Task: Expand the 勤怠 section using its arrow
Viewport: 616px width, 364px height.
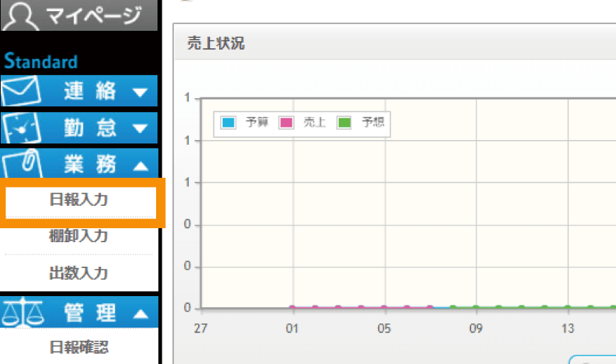Action: coord(140,128)
